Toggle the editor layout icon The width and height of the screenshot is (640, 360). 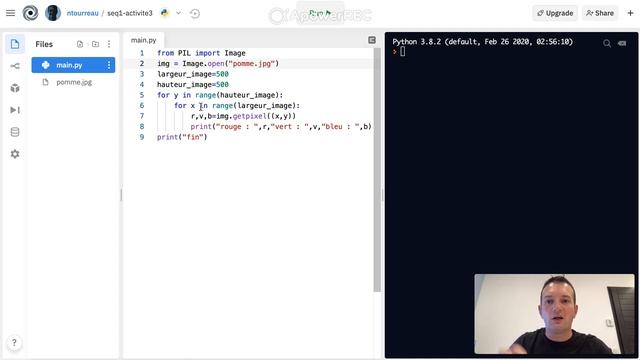pyautogui.click(x=372, y=40)
